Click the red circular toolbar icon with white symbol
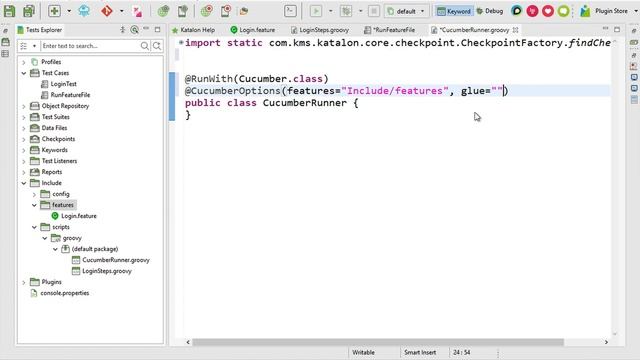The image size is (640, 360). 532,11
